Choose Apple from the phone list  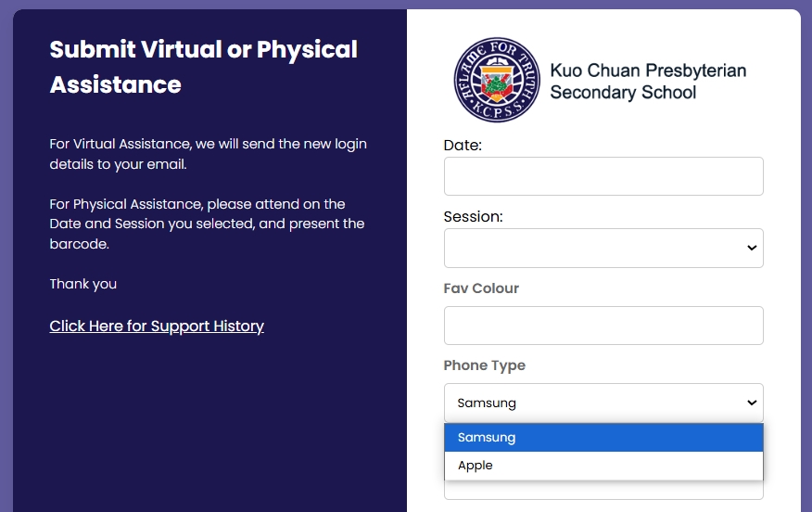click(x=603, y=466)
